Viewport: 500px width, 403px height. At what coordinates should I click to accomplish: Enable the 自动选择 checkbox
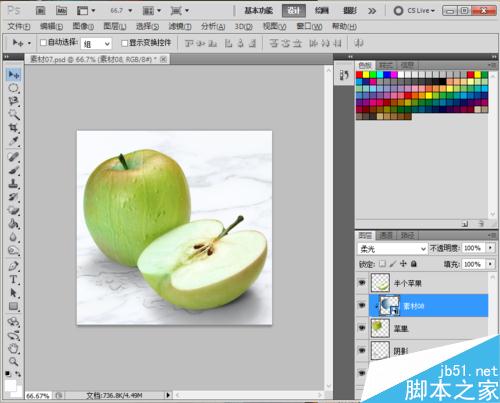click(43, 43)
